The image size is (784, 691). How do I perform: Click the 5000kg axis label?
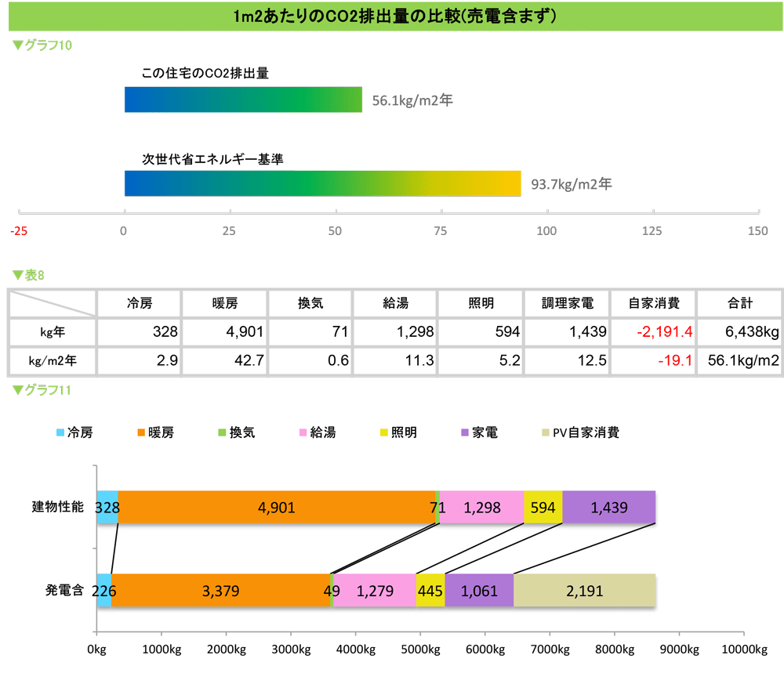click(x=420, y=649)
